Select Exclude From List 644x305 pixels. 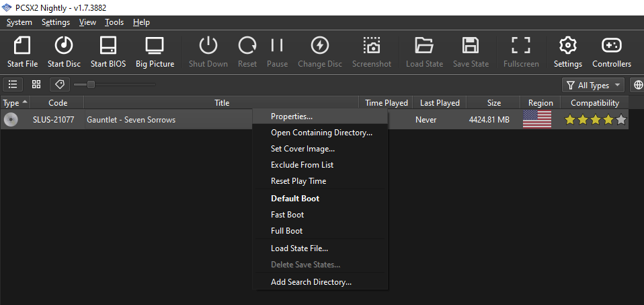320,165
